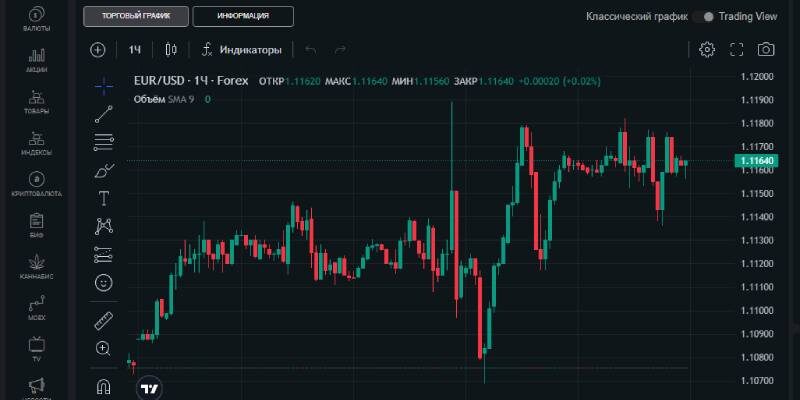The image size is (800, 400).
Task: Select the text annotation tool
Action: [x=104, y=198]
